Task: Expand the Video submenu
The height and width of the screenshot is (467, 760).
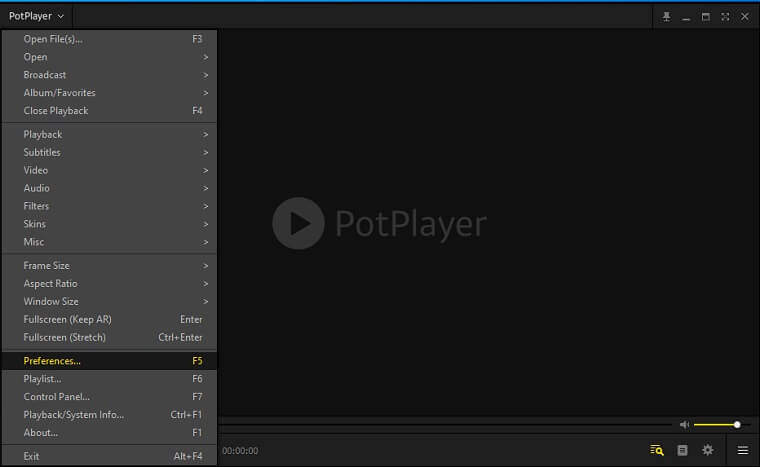Action: 110,170
